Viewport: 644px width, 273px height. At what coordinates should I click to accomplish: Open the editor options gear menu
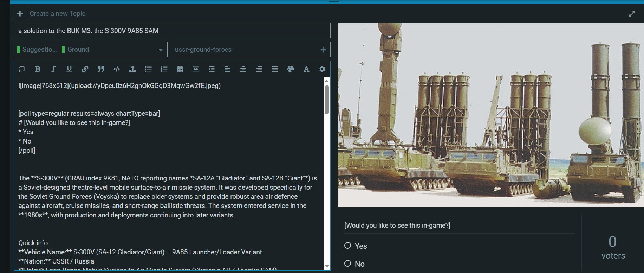coord(322,69)
